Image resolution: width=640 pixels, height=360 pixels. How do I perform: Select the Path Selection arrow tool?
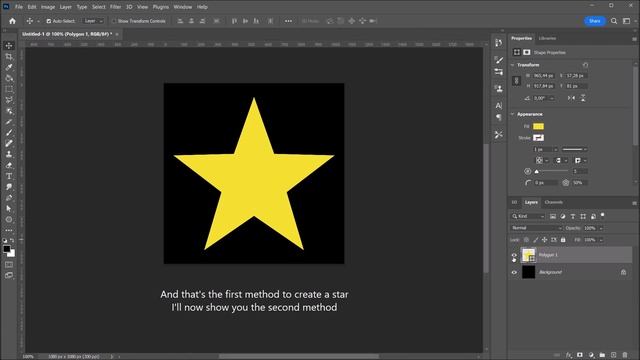pos(9,209)
